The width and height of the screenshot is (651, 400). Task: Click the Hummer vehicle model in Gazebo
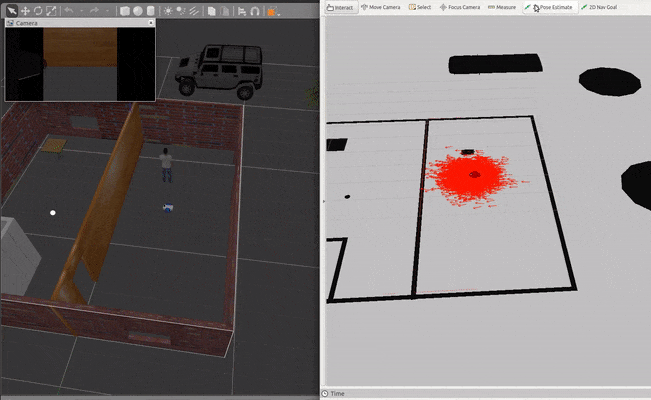[x=220, y=71]
